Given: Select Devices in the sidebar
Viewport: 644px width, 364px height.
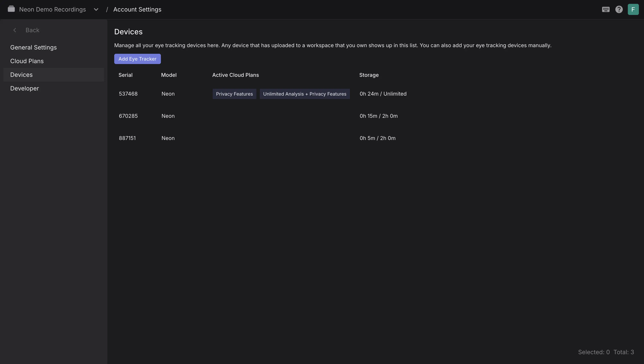Looking at the screenshot, I should coord(22,75).
